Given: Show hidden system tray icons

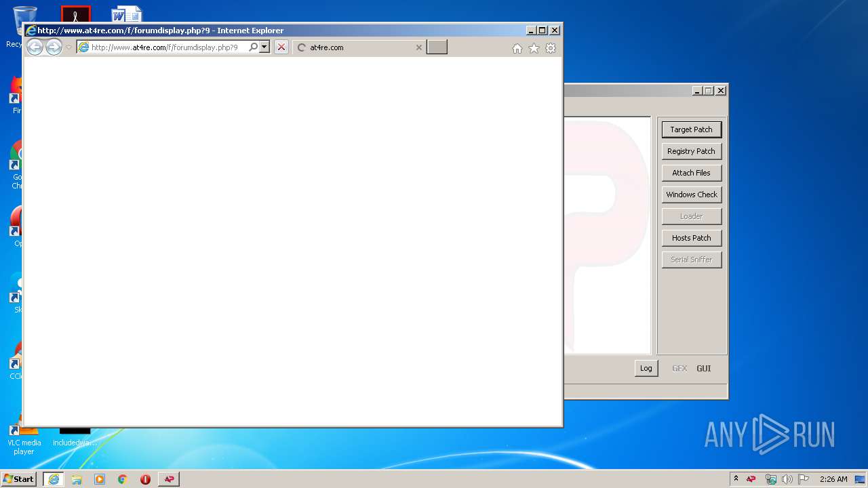Looking at the screenshot, I should [x=736, y=479].
